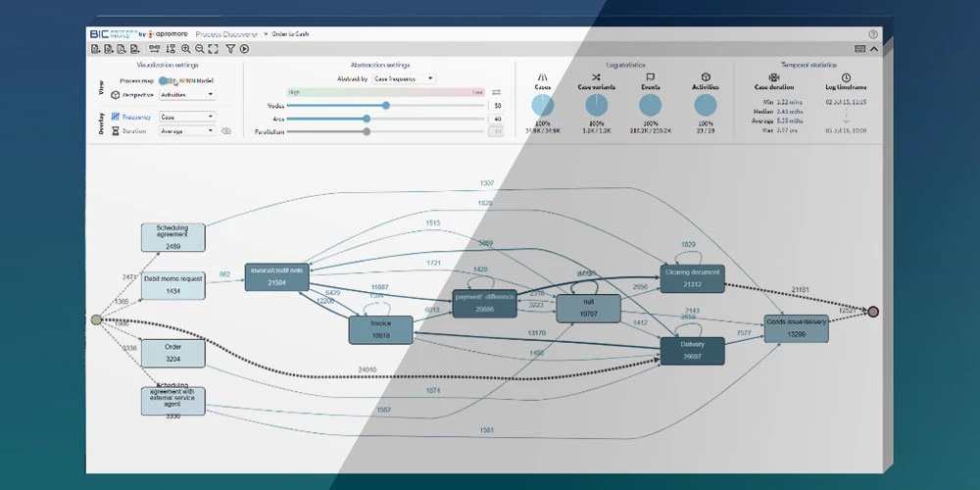
Task: Fit the process map to screen
Action: [x=213, y=49]
